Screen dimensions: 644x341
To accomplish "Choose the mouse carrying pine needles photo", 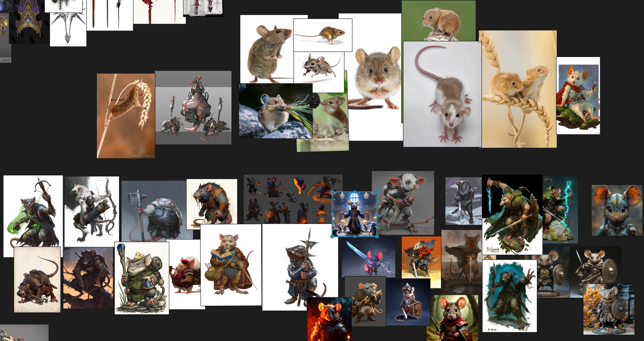I will pyautogui.click(x=275, y=111).
